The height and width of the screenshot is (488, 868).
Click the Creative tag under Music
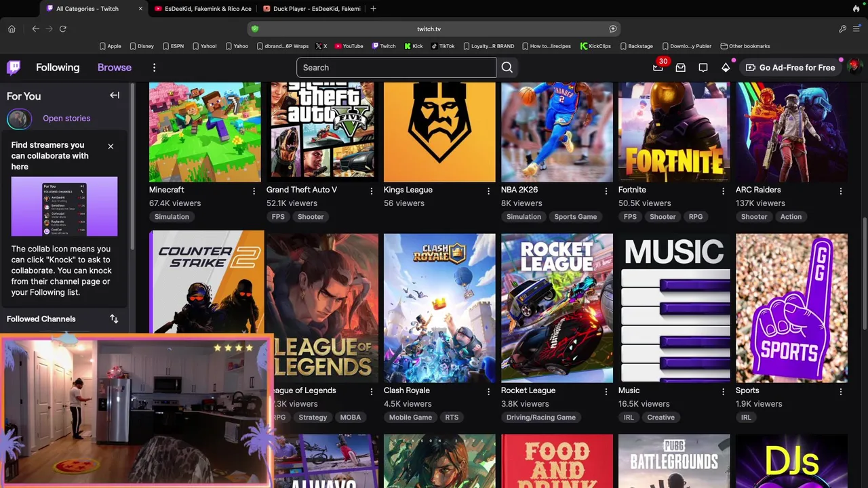[x=660, y=418]
